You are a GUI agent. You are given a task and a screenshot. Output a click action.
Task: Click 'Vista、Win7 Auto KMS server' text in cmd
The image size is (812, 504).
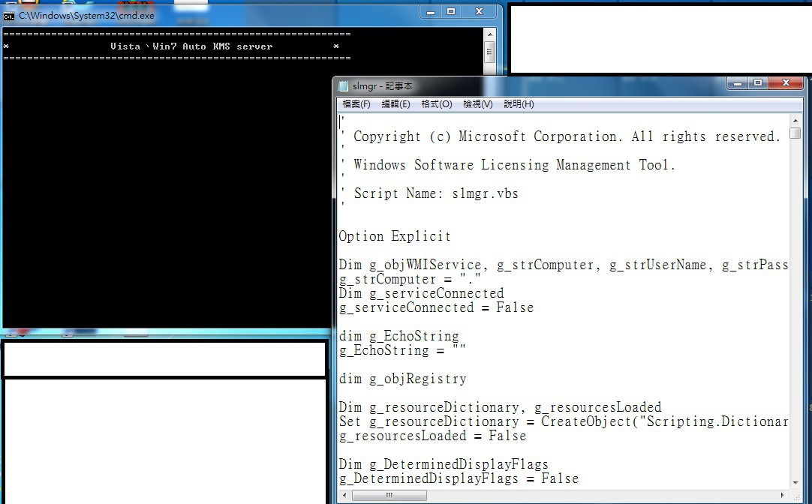191,46
